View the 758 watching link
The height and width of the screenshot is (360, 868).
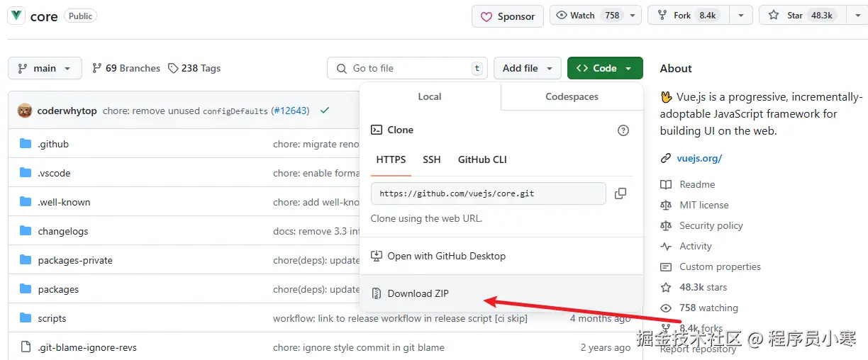(x=708, y=308)
